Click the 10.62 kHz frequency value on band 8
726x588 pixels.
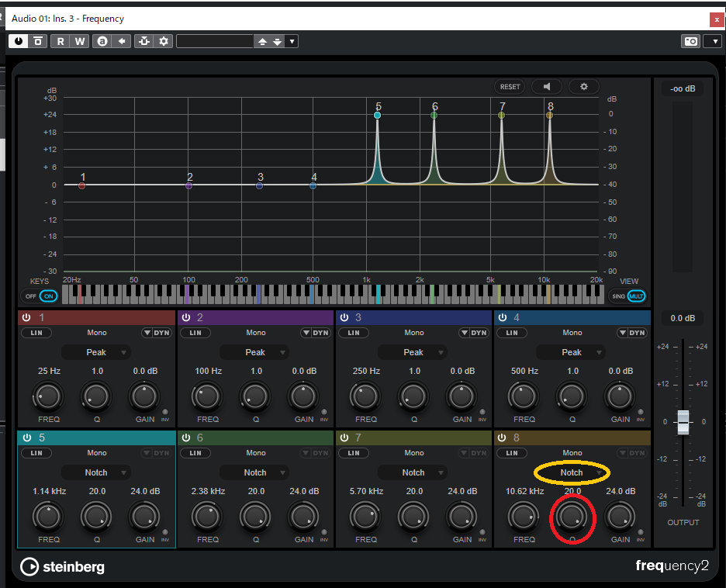pyautogui.click(x=524, y=491)
